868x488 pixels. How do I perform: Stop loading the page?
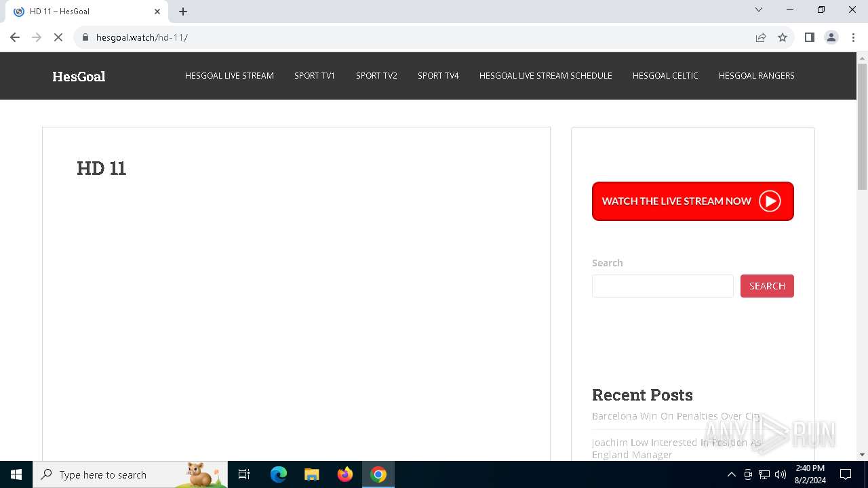[58, 37]
